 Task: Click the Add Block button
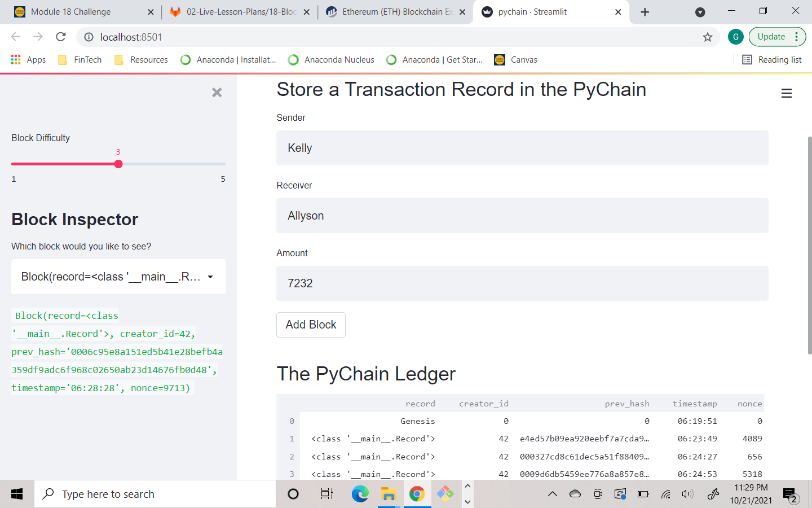311,325
